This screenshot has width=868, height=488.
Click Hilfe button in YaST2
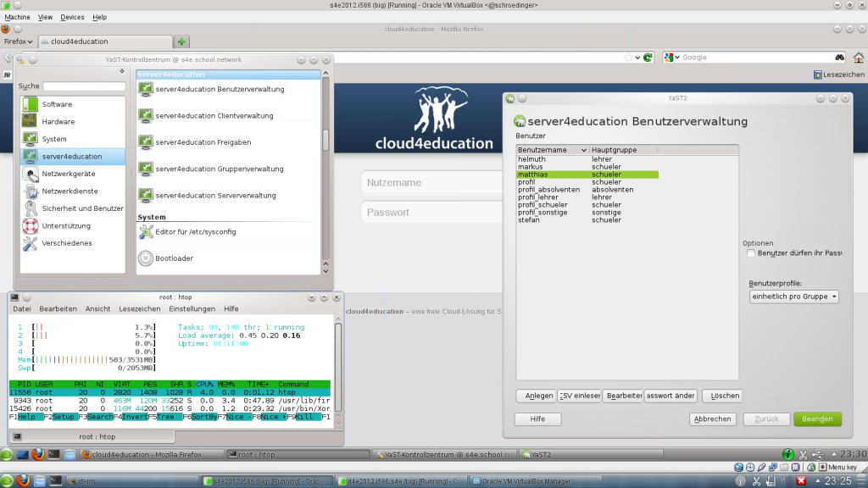(537, 419)
